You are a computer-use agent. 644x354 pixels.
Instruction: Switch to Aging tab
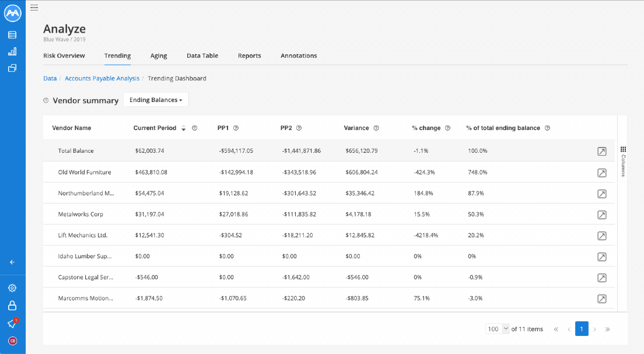[159, 56]
